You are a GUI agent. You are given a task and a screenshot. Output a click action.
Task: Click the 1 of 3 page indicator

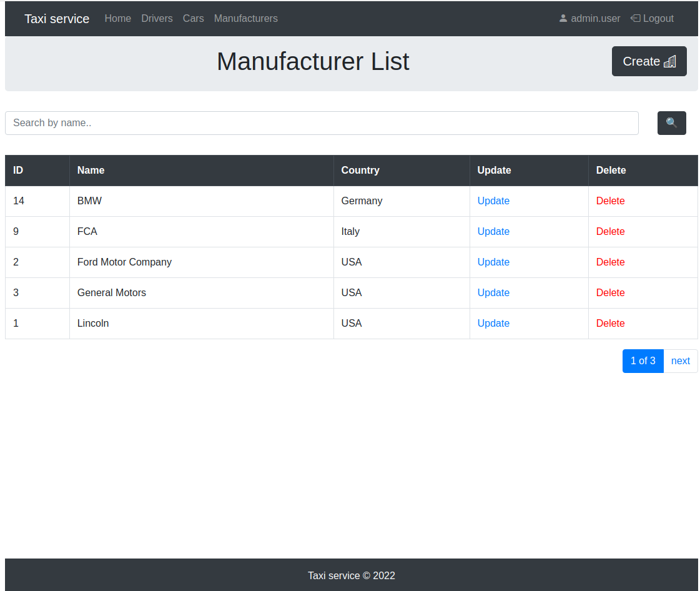tap(643, 361)
